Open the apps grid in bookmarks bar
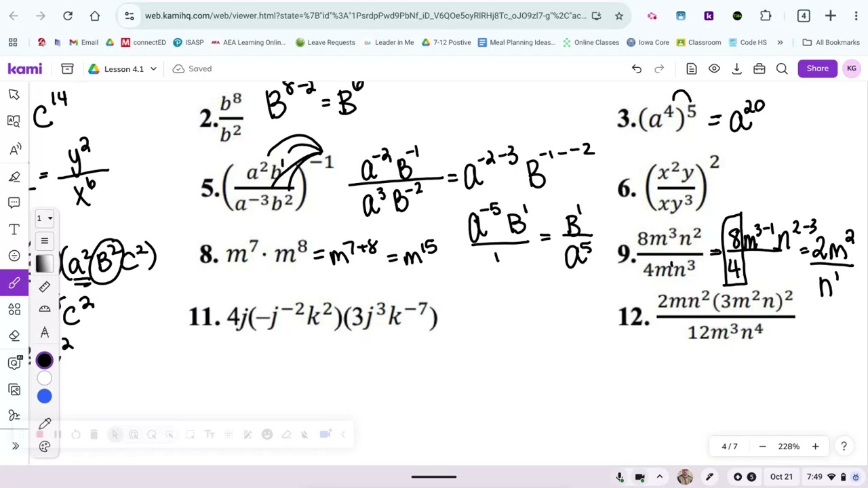Image resolution: width=868 pixels, height=488 pixels. pos(13,42)
